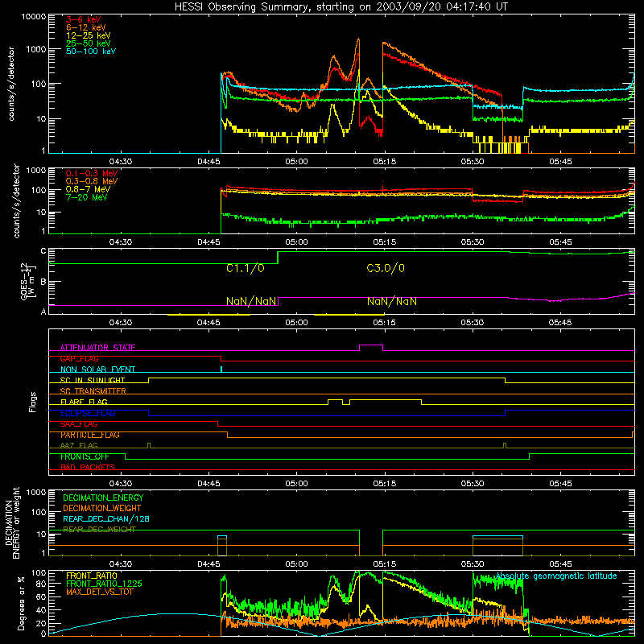This screenshot has height=644, width=644.
Task: Click the REAR_DEC_CHAN pulse starting at 05:30
Action: coord(497,536)
